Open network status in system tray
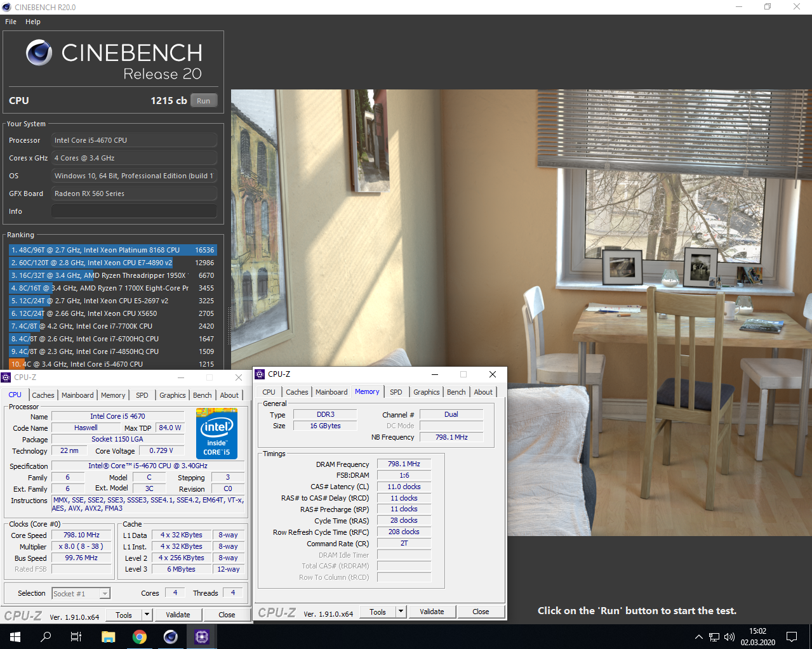The height and width of the screenshot is (649, 812). coord(714,637)
